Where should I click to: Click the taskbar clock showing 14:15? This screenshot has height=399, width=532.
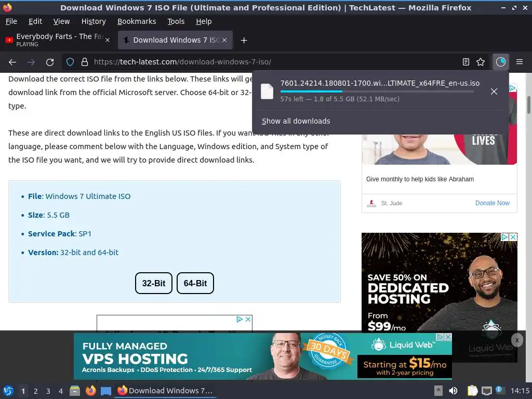(x=520, y=391)
